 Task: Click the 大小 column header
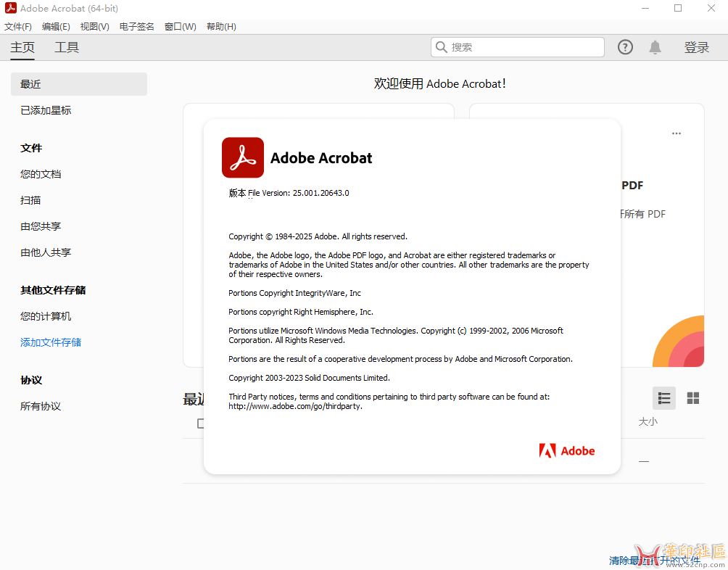[648, 421]
